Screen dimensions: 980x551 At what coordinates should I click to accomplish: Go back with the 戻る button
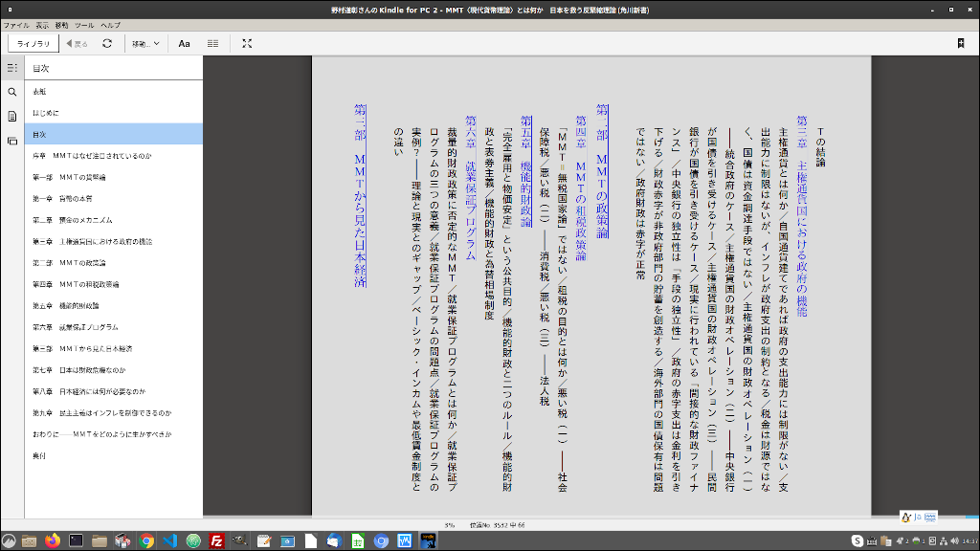[x=77, y=44]
